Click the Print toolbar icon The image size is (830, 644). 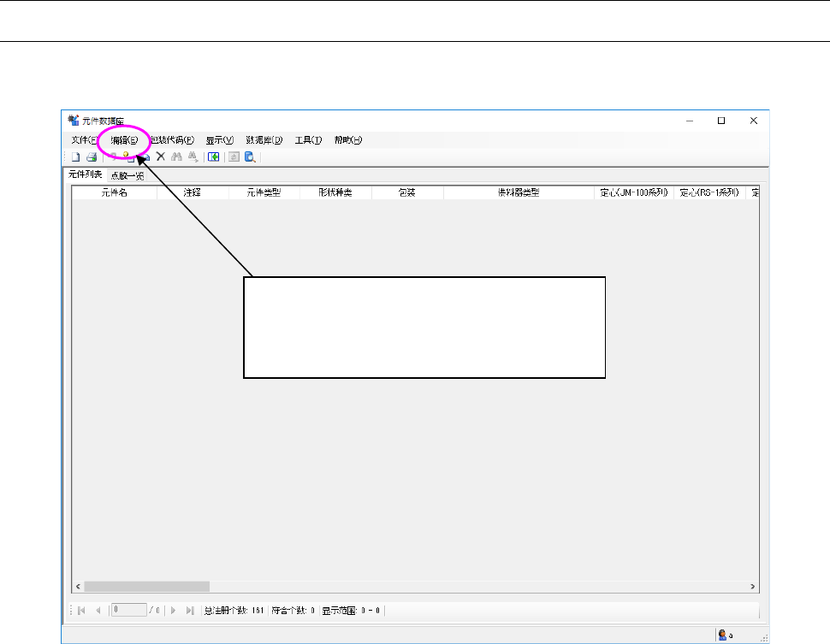tap(92, 157)
